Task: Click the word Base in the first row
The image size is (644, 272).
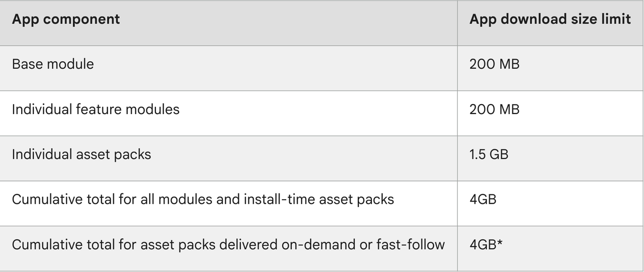Action: pos(26,64)
